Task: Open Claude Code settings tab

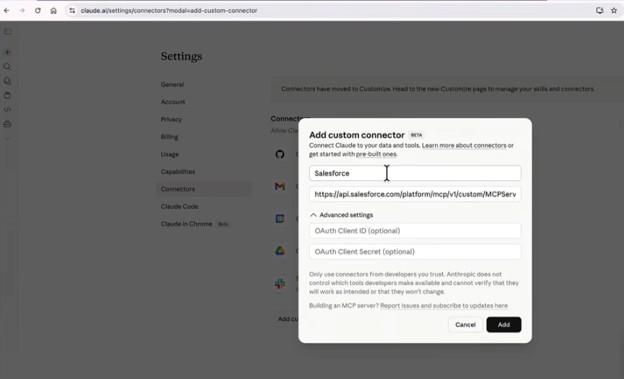Action: [x=179, y=207]
